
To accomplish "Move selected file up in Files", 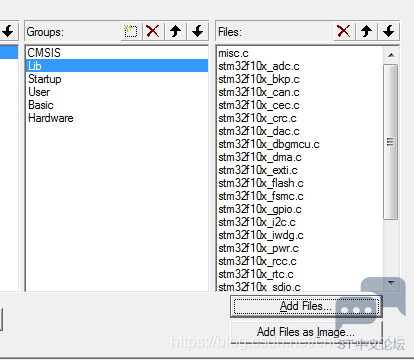I will pos(366,32).
